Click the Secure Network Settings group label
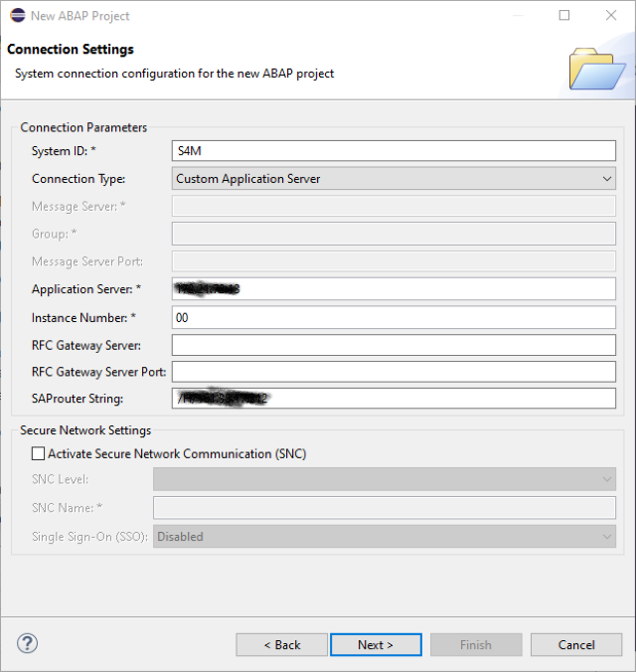Image resolution: width=636 pixels, height=672 pixels. coord(85,430)
